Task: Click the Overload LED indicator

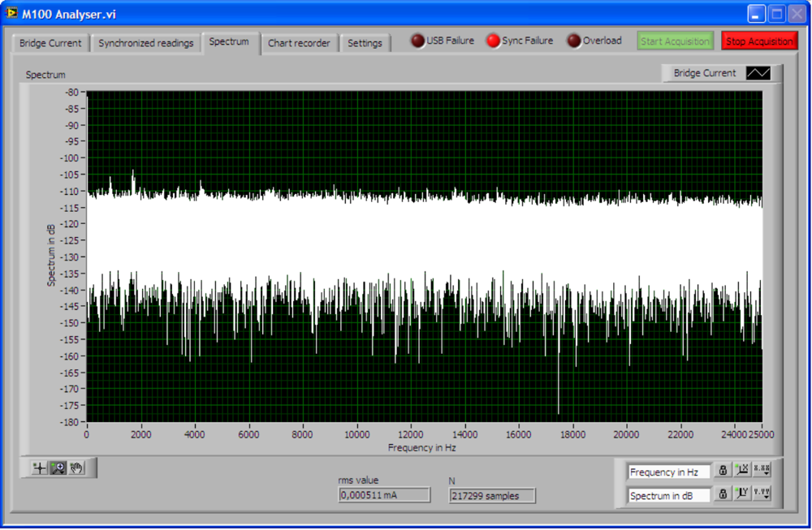Action: (x=575, y=39)
